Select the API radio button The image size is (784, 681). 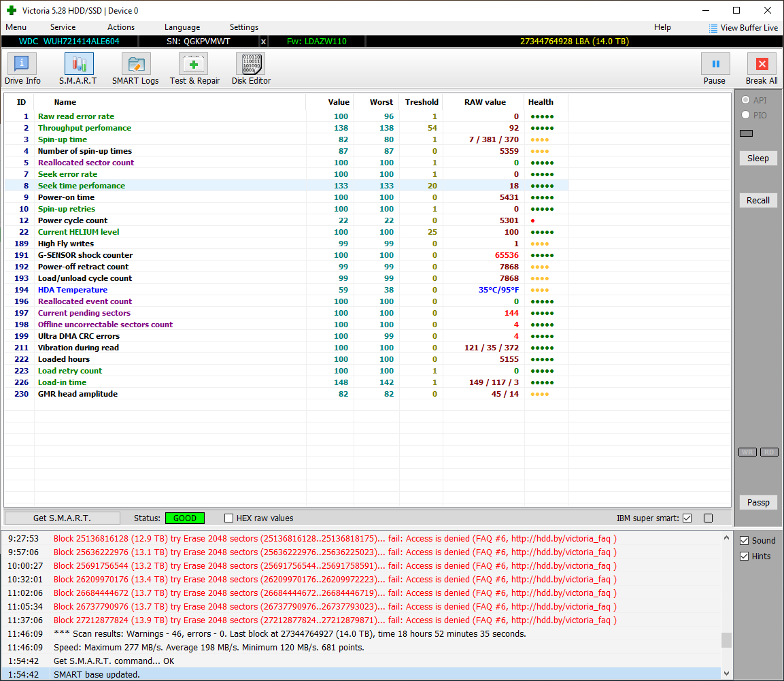tap(745, 99)
